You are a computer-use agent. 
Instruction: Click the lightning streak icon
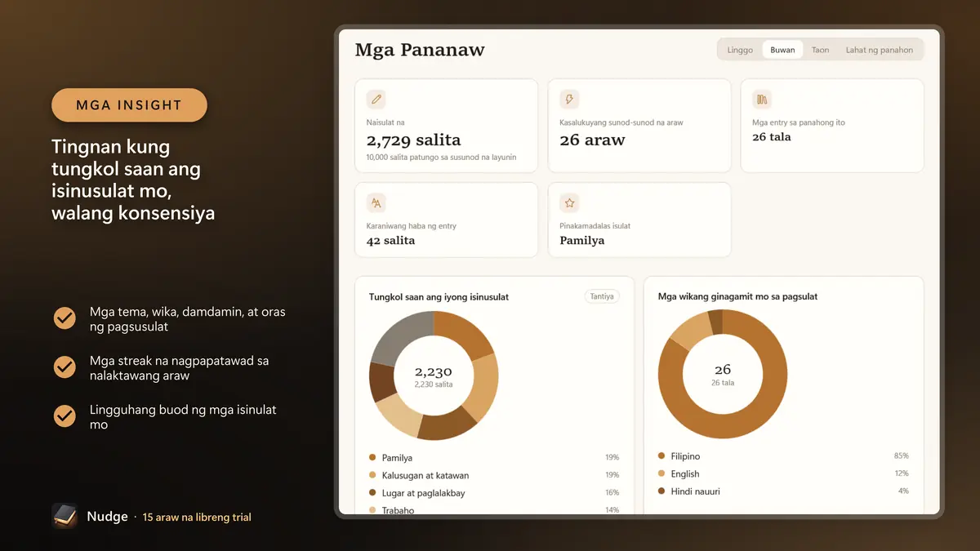coord(569,100)
